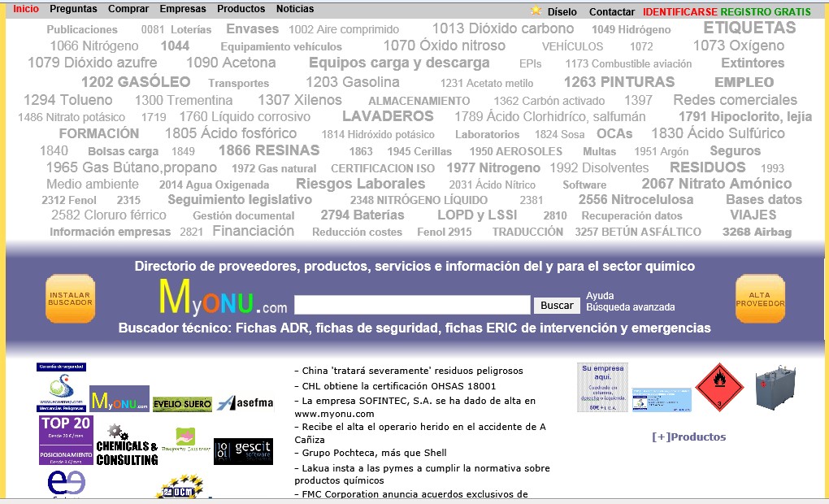
Task: Open the gescit software logo
Action: pyautogui.click(x=243, y=451)
